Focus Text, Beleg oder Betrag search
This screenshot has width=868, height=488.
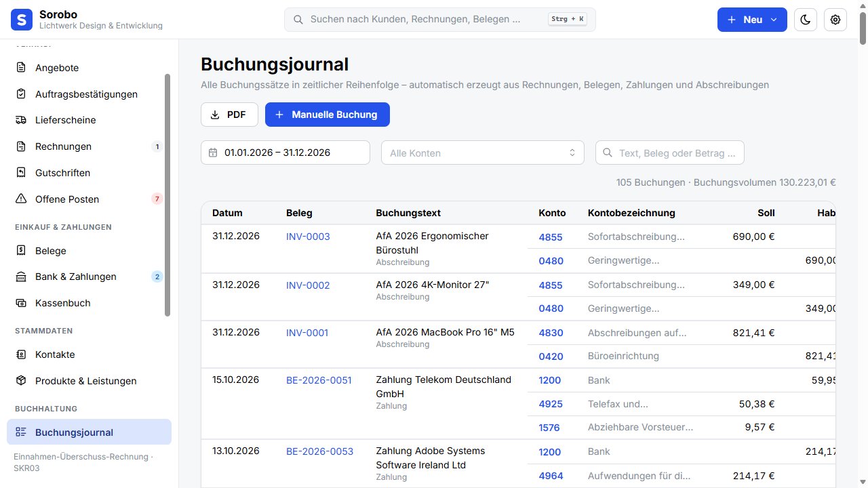(x=670, y=152)
